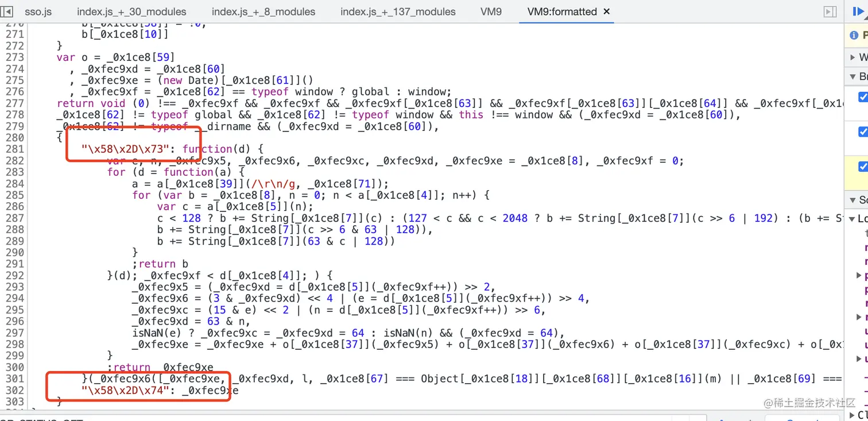The height and width of the screenshot is (421, 868).
Task: Click ";return b" on line 291
Action: [160, 264]
